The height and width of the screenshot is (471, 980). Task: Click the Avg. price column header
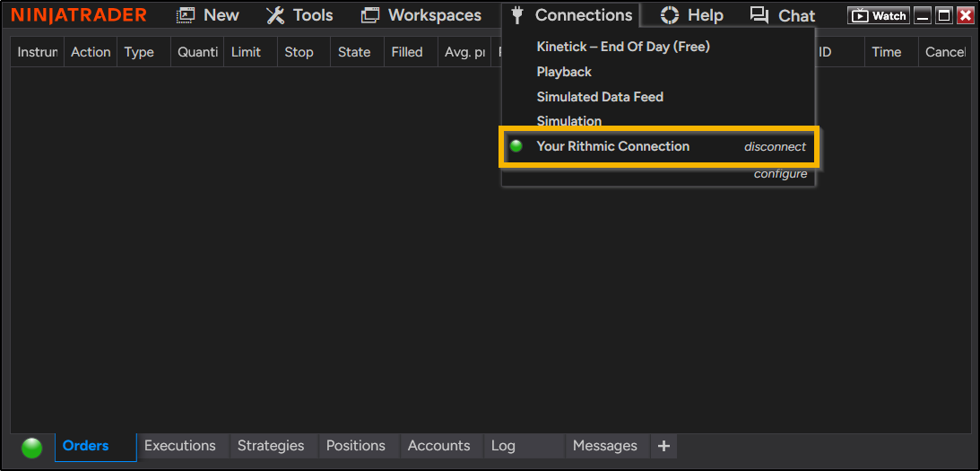point(464,52)
